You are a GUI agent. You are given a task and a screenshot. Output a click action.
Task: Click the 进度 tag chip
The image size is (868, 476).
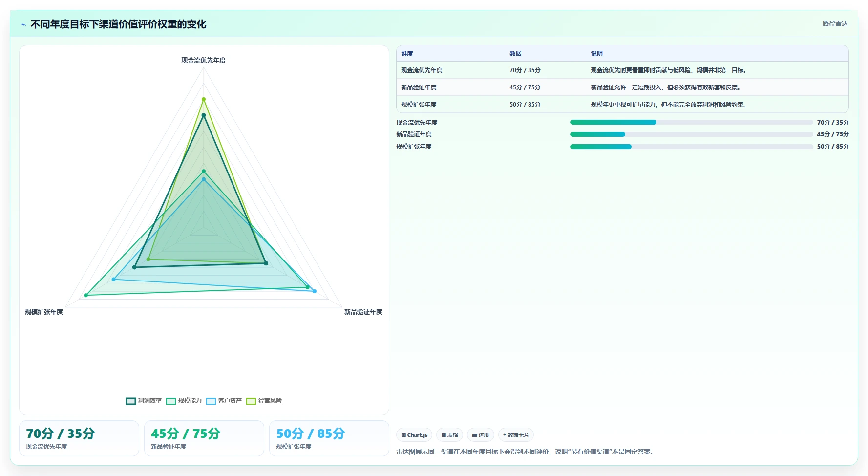click(x=481, y=435)
